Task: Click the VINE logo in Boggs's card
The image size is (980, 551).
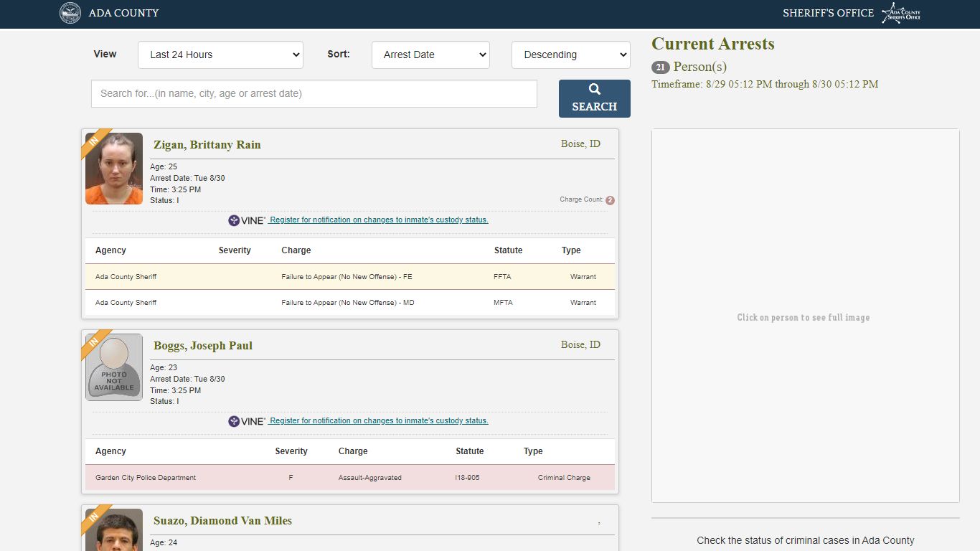Action: (247, 421)
